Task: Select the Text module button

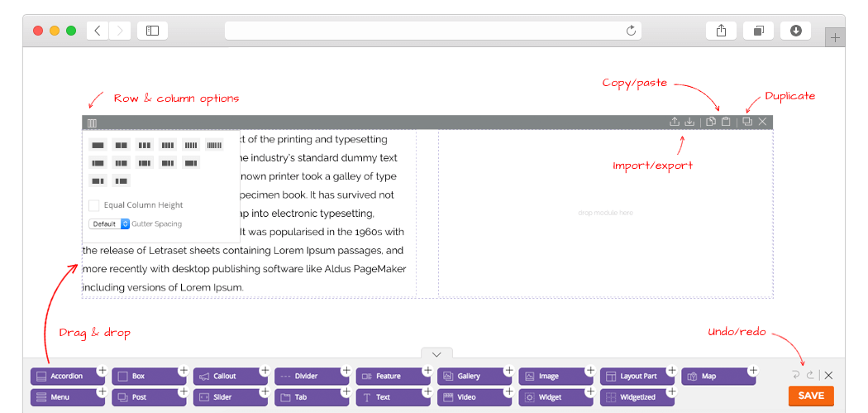Action: [x=393, y=397]
